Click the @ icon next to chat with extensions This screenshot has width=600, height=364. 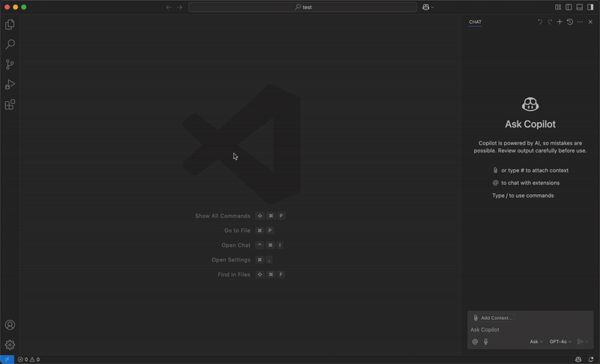coord(496,183)
